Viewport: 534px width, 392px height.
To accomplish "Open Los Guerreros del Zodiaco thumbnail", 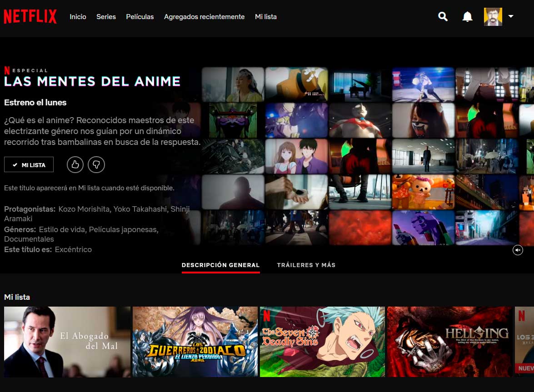I will [195, 342].
